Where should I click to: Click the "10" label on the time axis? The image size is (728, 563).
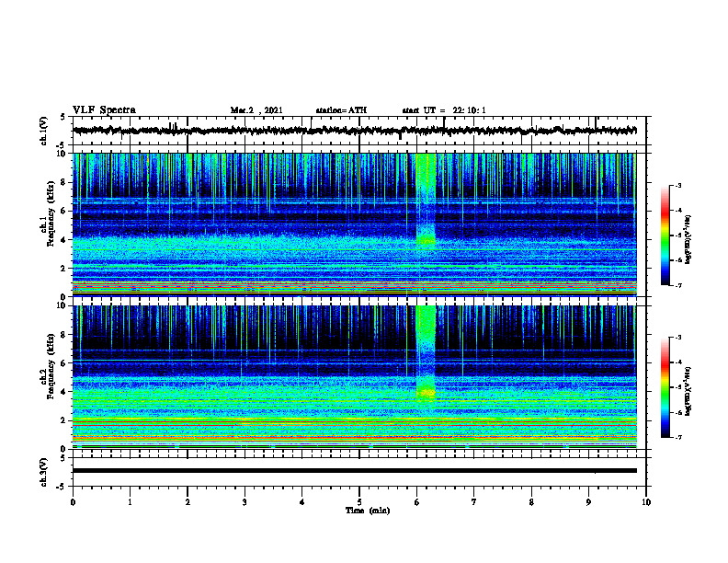(646, 502)
